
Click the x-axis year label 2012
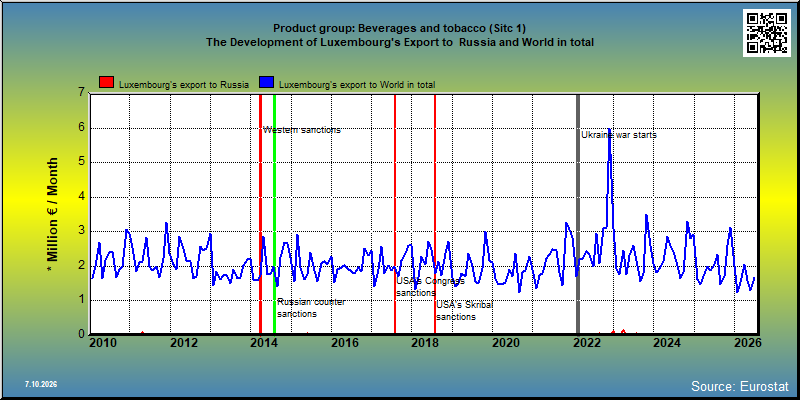tap(184, 342)
